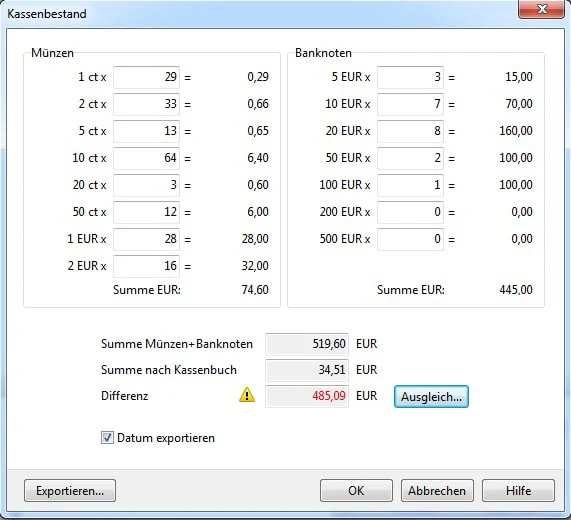571x520 pixels.
Task: Click the 200 EUR banknote count field
Action: coord(410,212)
